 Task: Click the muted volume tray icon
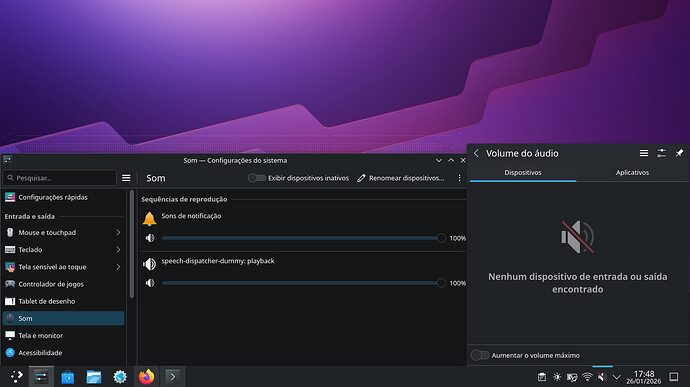pos(602,377)
